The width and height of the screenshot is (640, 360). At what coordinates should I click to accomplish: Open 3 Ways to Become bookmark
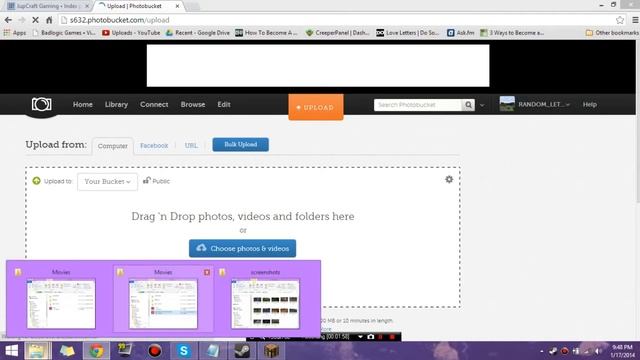[512, 33]
